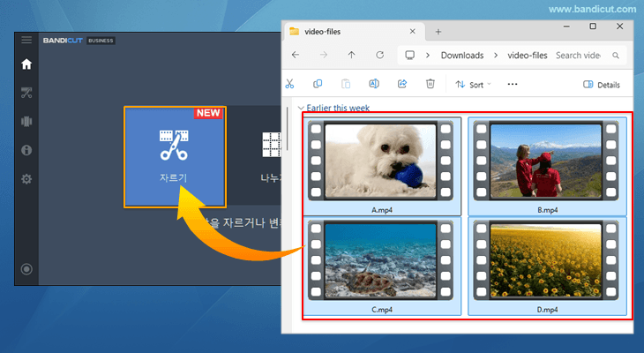This screenshot has width=644, height=353.
Task: Refresh the Explorer folder view
Action: coord(380,55)
